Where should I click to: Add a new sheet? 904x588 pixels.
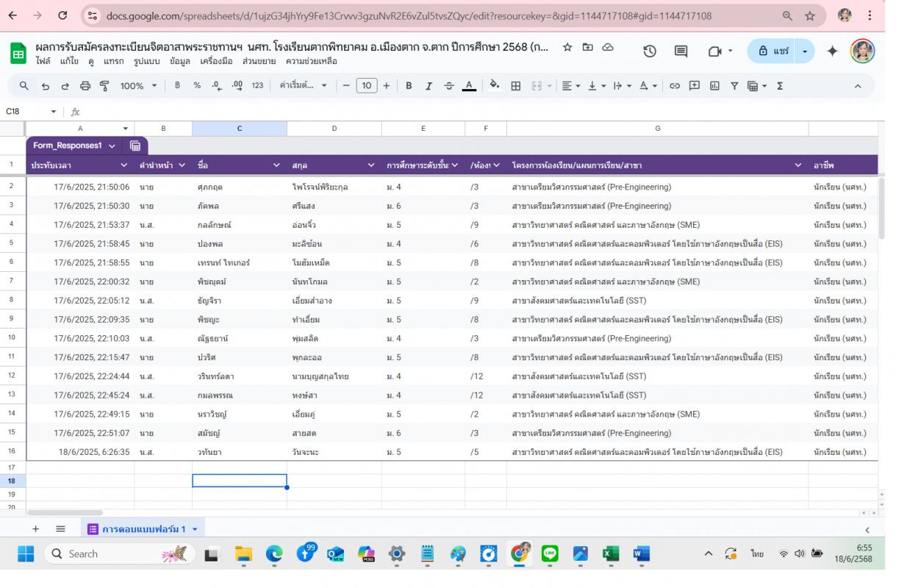pos(35,529)
